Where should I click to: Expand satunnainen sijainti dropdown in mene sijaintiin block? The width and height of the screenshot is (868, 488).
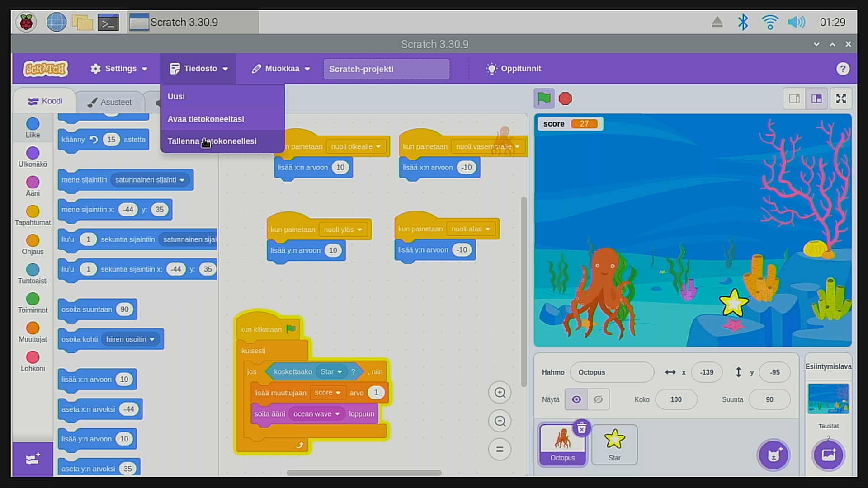[150, 180]
